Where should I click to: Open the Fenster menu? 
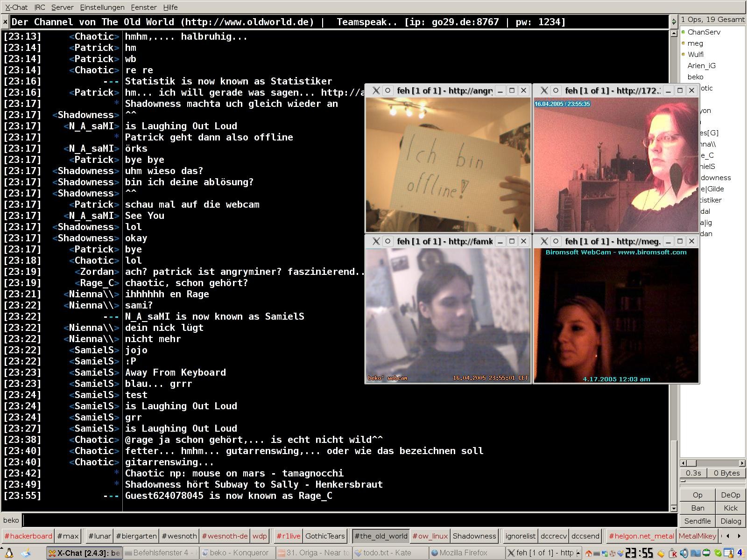(x=144, y=7)
